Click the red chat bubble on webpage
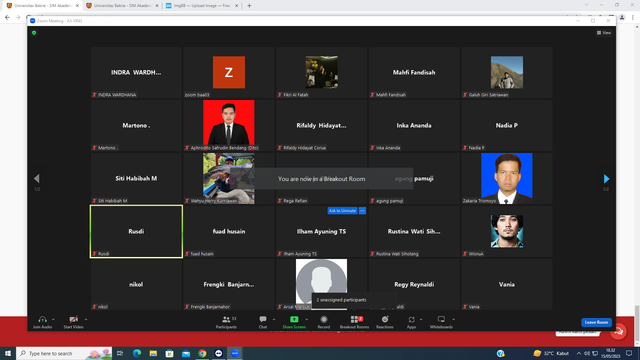Viewport: 640px width, 360px height. tap(618, 331)
